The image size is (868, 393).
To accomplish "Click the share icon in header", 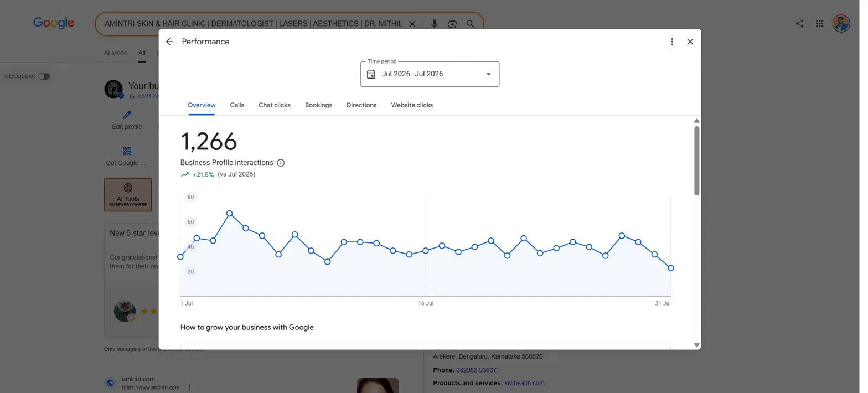I will coord(799,23).
